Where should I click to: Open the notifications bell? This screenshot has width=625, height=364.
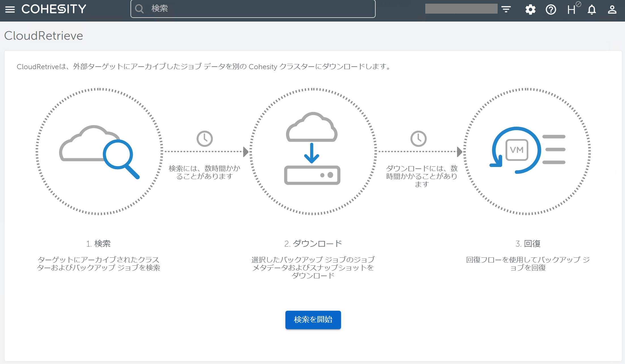click(x=592, y=10)
